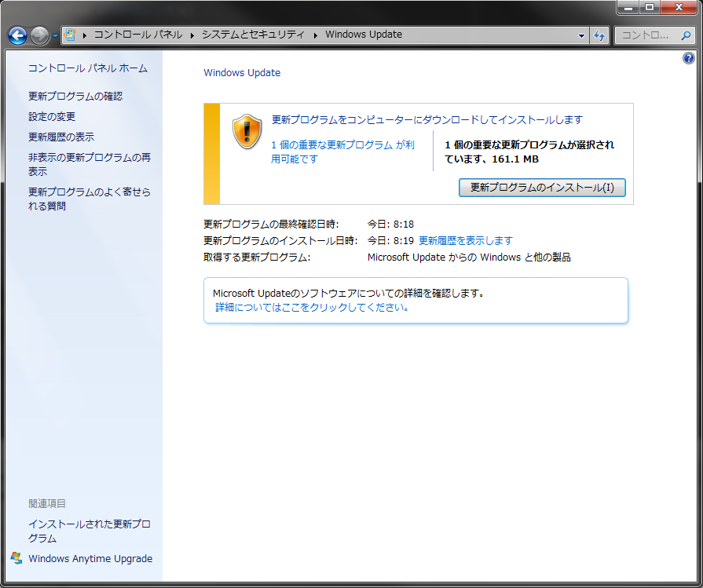Minimize the Windows Update window

pos(628,7)
